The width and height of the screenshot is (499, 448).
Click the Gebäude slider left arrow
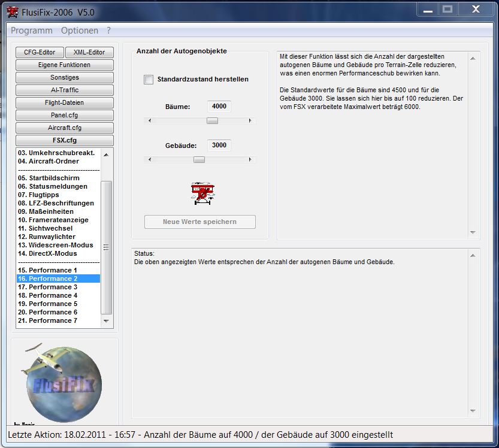pyautogui.click(x=150, y=159)
